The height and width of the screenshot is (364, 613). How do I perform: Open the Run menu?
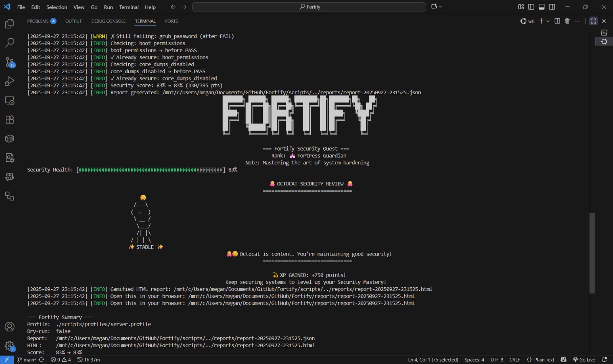pos(108,7)
